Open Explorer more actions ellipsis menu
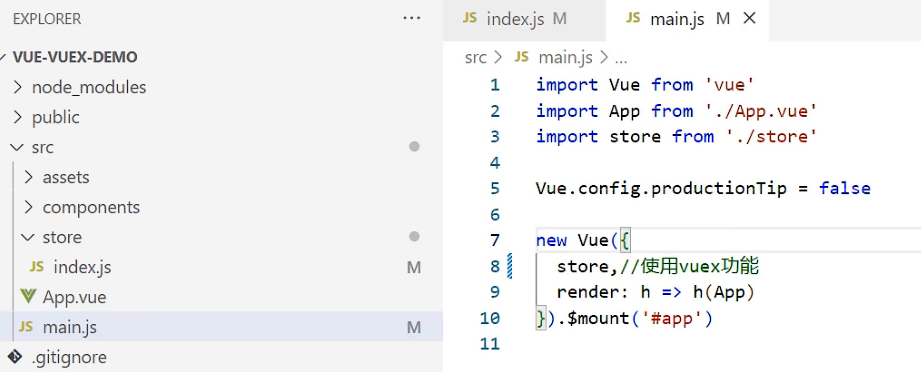 click(x=412, y=19)
